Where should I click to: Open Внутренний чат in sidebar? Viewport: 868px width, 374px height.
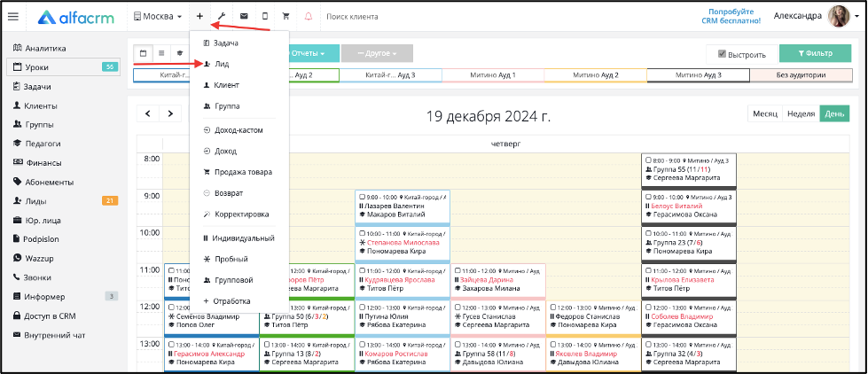pos(49,335)
